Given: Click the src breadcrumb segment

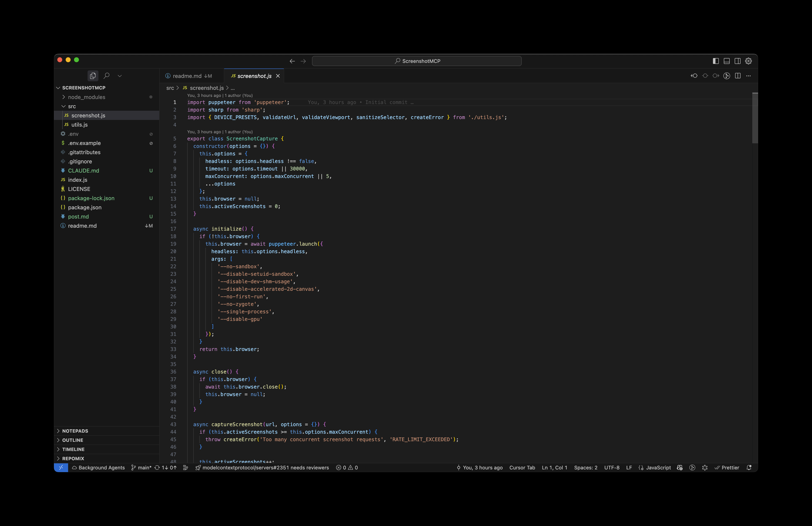Looking at the screenshot, I should coord(170,88).
